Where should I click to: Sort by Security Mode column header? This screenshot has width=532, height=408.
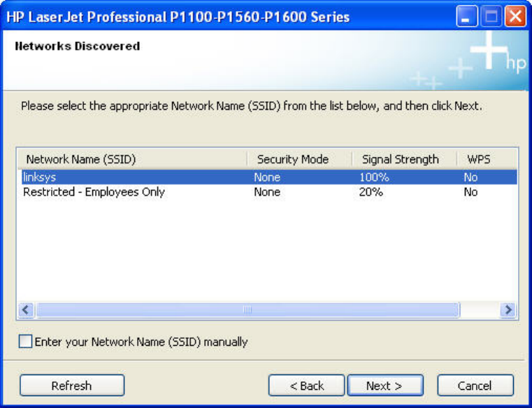pos(300,159)
